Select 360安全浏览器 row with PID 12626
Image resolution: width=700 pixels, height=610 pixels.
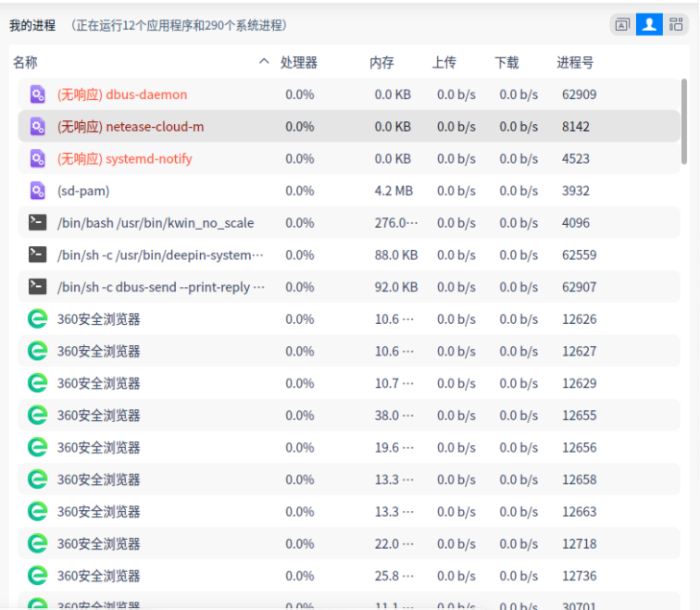(x=349, y=319)
